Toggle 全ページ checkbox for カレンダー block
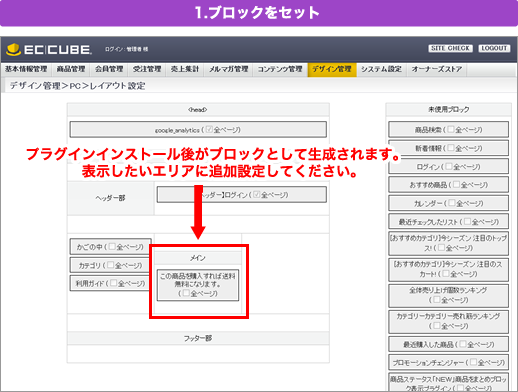This screenshot has height=392, width=518. pyautogui.click(x=452, y=203)
